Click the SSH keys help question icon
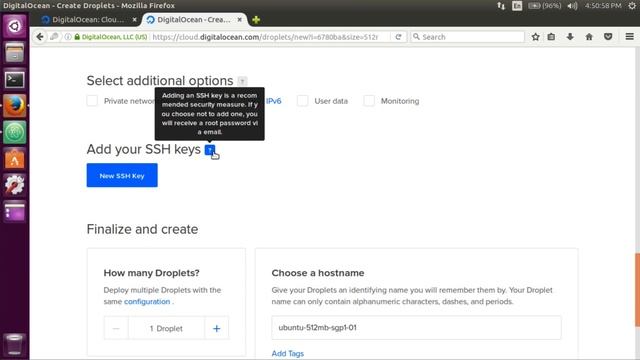Image resolution: width=640 pixels, height=360 pixels. point(210,150)
